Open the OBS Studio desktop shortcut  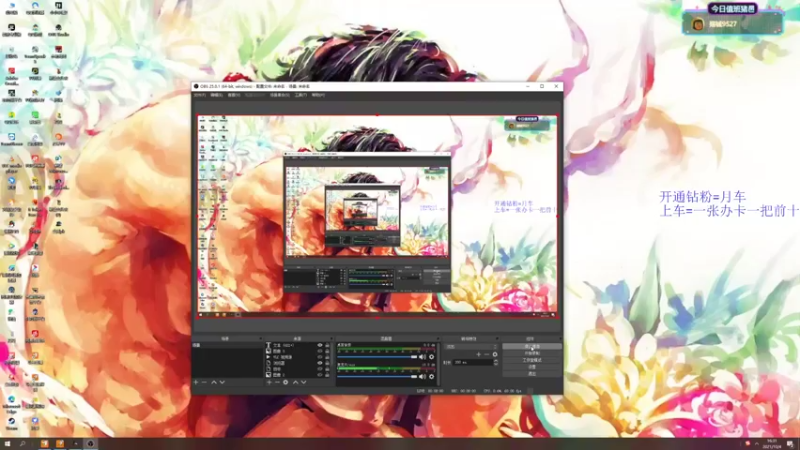tap(59, 30)
